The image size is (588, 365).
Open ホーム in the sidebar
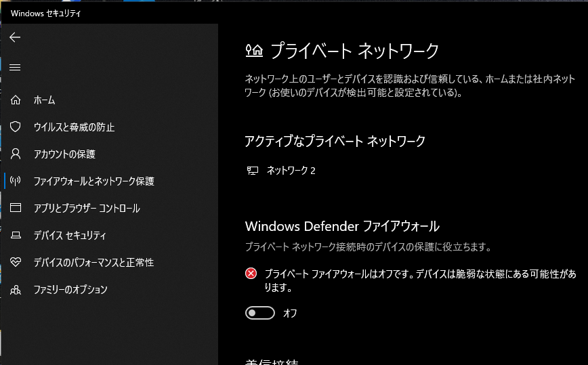click(44, 100)
